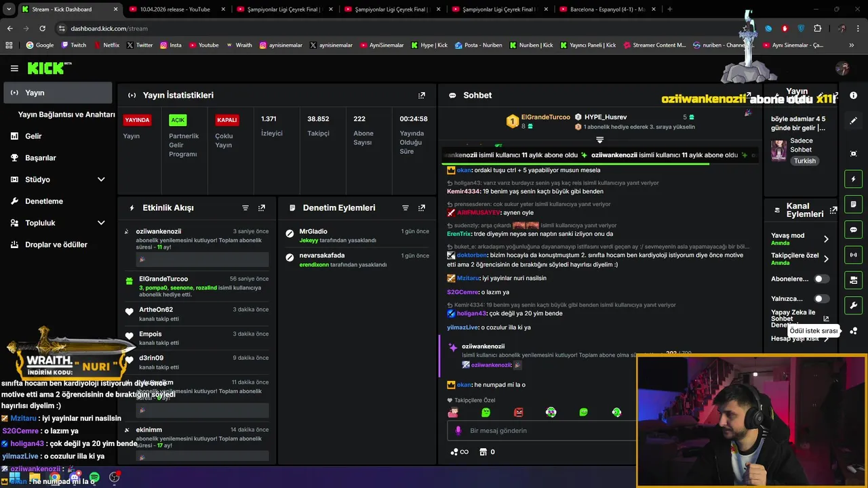Click the purple microphone icon in chat input
This screenshot has height=488, width=868.
(x=458, y=430)
